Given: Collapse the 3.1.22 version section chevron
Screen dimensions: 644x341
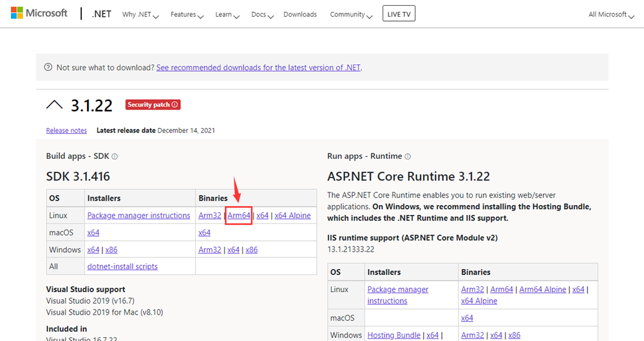Looking at the screenshot, I should pos(55,105).
